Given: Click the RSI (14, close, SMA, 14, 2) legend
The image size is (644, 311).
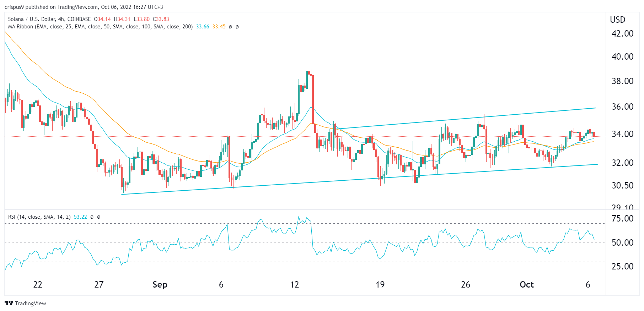Looking at the screenshot, I should pos(39,217).
